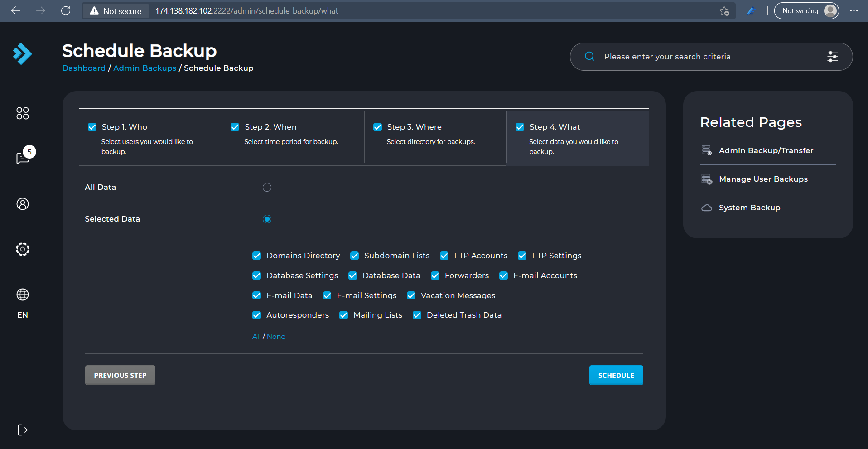
Task: Click the System Backup cloud icon
Action: (x=707, y=208)
